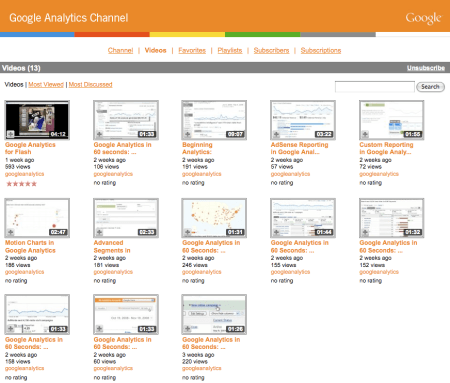Open the Playlists tab
Screen dimensions: 450x383
(230, 50)
